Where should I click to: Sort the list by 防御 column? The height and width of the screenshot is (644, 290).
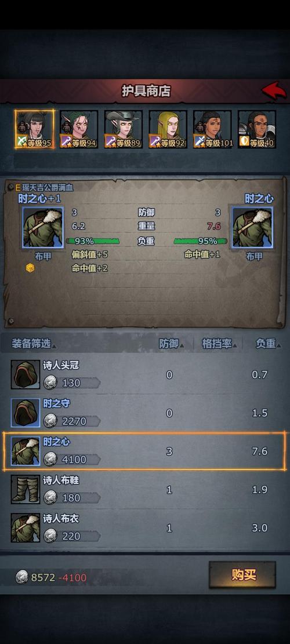pos(171,344)
